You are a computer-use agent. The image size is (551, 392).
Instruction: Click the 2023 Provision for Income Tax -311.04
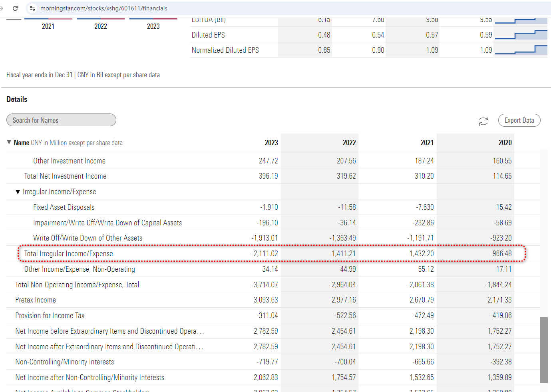point(267,316)
